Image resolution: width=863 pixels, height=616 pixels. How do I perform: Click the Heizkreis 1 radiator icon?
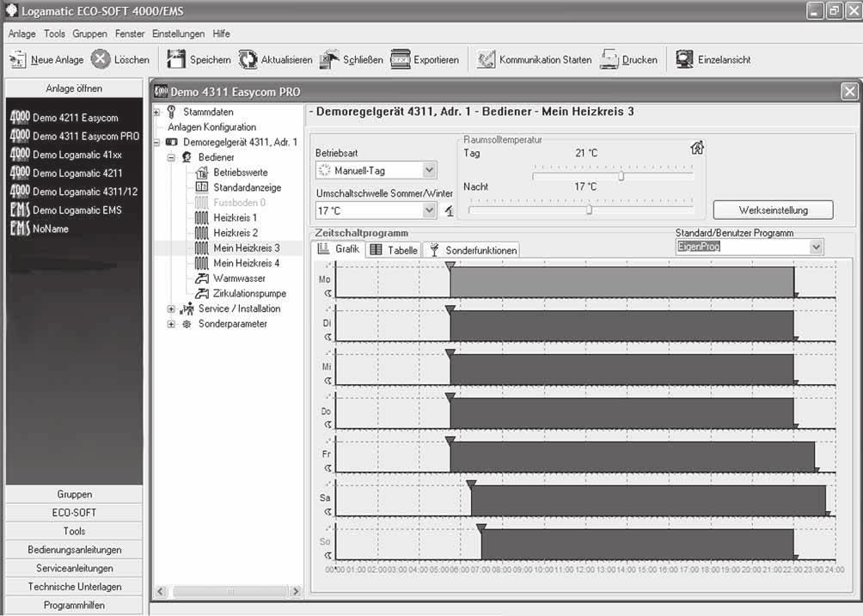click(201, 218)
